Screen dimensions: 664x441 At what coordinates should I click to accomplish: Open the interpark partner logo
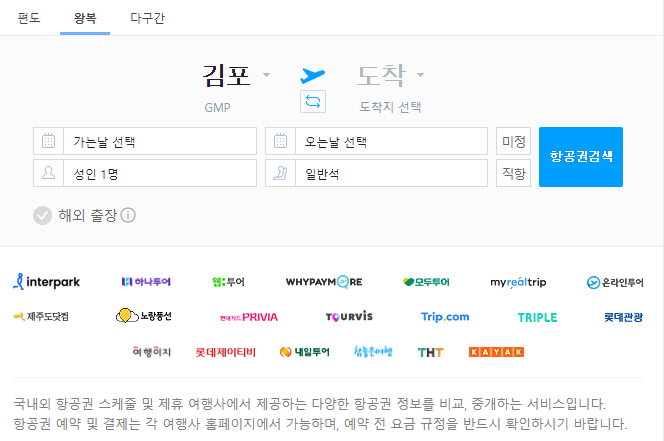click(x=46, y=282)
